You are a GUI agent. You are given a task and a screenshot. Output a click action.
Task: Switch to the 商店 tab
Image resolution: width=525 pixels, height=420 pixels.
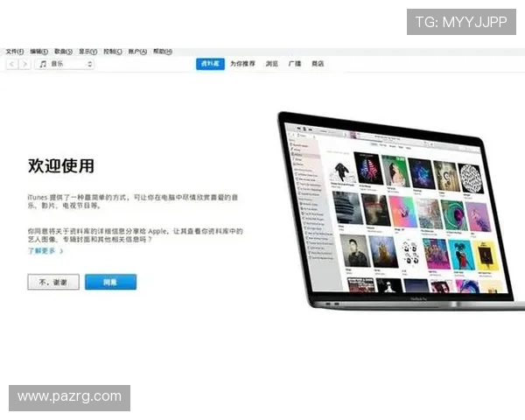[318, 64]
